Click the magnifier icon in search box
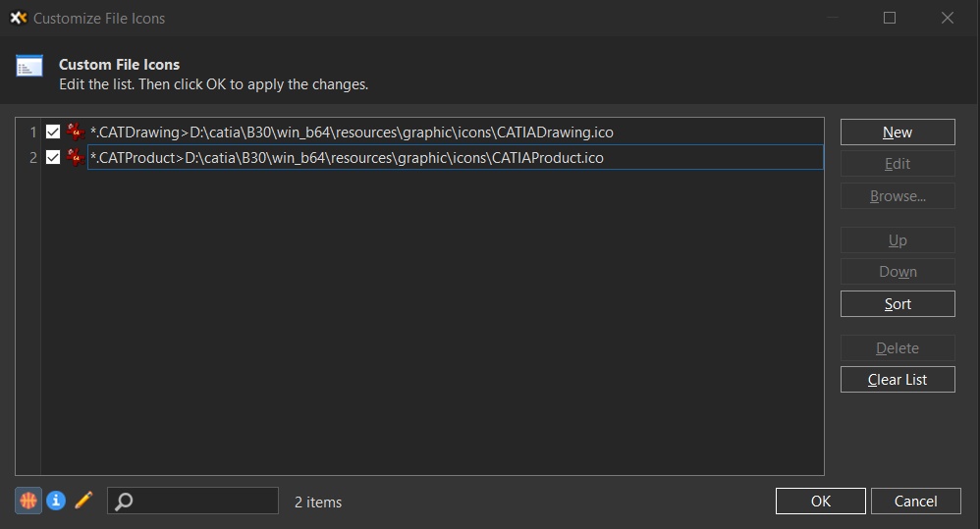Screen dimensions: 980x529 (x=124, y=501)
